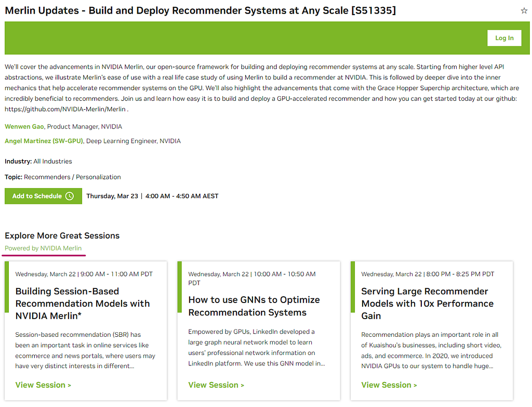
Task: Click the Kuaishou session description text
Action: point(431,350)
